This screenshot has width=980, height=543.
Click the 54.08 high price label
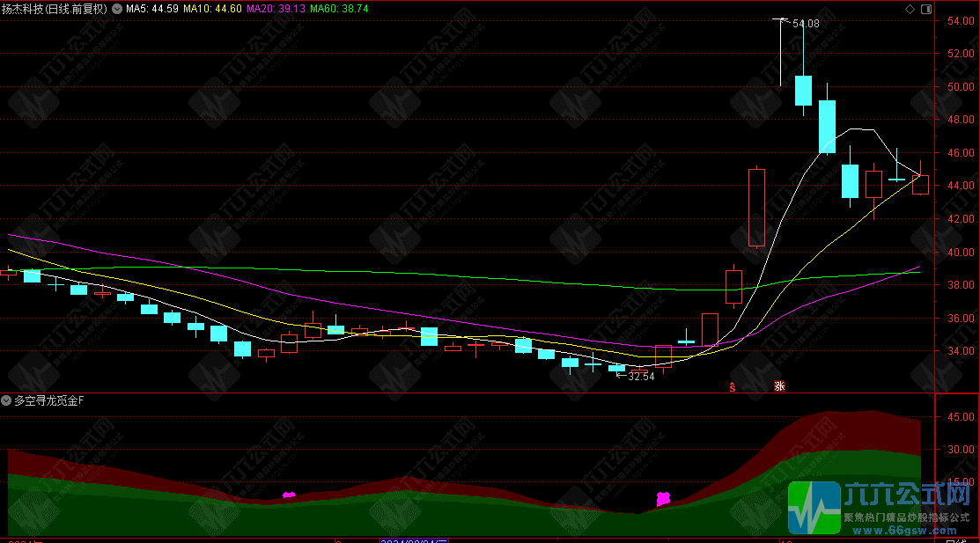click(806, 24)
